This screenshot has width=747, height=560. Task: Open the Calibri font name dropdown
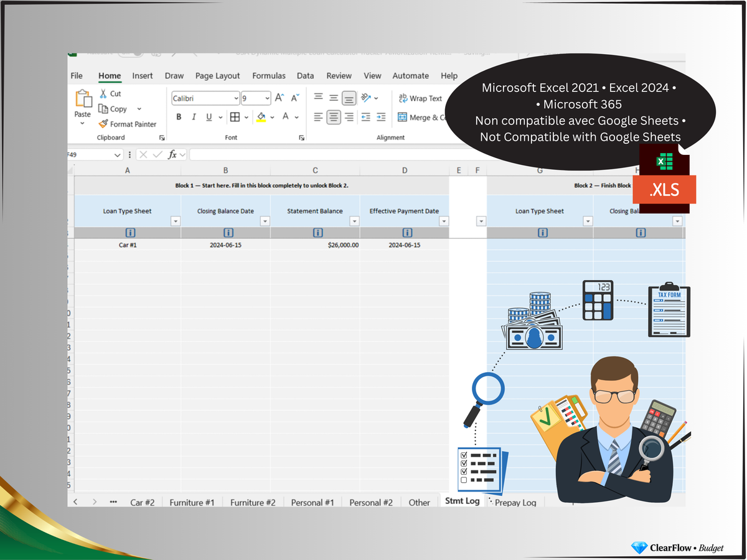pyautogui.click(x=236, y=98)
